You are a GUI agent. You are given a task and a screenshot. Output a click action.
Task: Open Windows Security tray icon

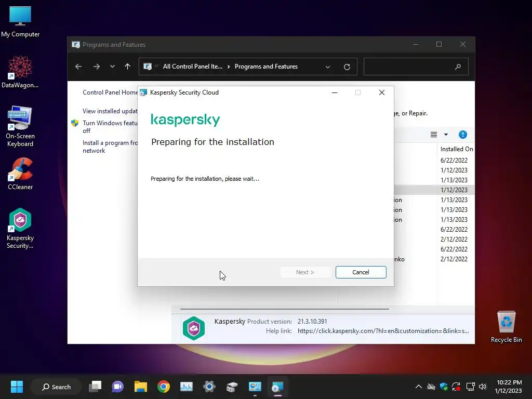(x=444, y=387)
